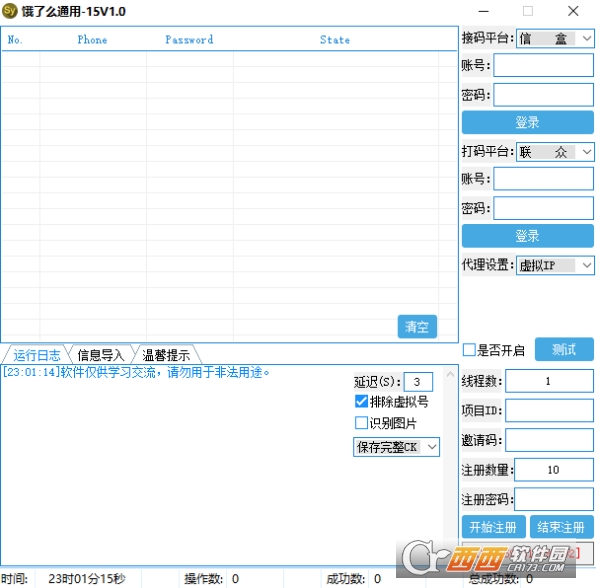Select the 运行日志 tab
Viewport: 596px width, 588px height.
pos(36,355)
